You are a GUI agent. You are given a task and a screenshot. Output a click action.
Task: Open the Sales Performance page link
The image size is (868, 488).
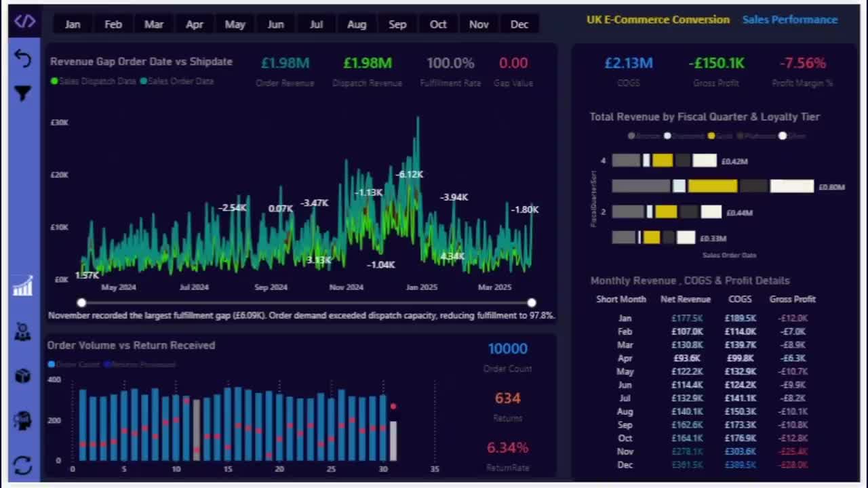pos(790,20)
